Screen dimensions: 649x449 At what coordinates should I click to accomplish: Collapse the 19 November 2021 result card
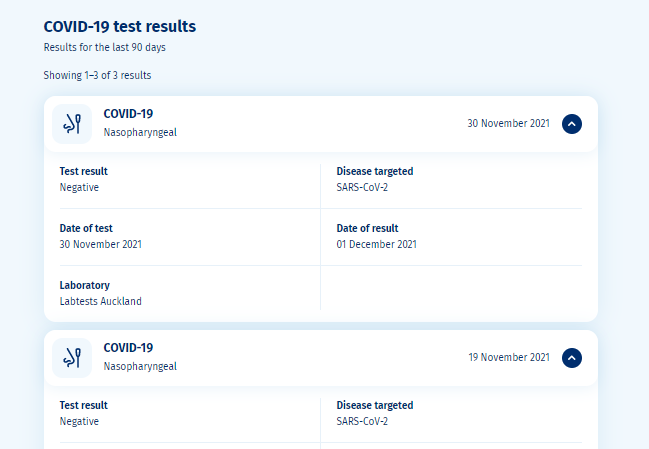tap(572, 358)
